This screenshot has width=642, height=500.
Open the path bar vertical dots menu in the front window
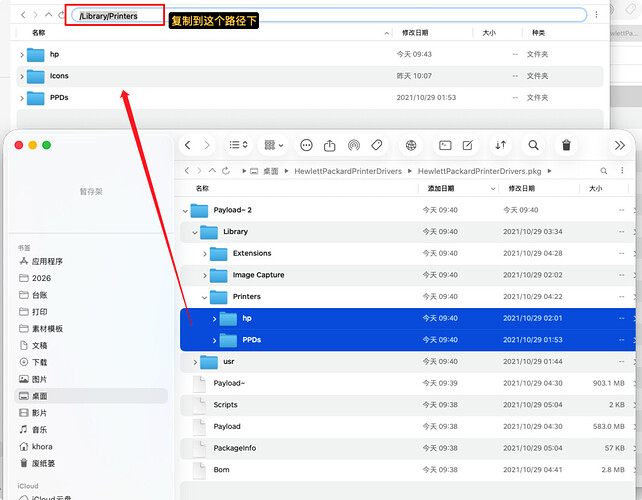coord(622,171)
